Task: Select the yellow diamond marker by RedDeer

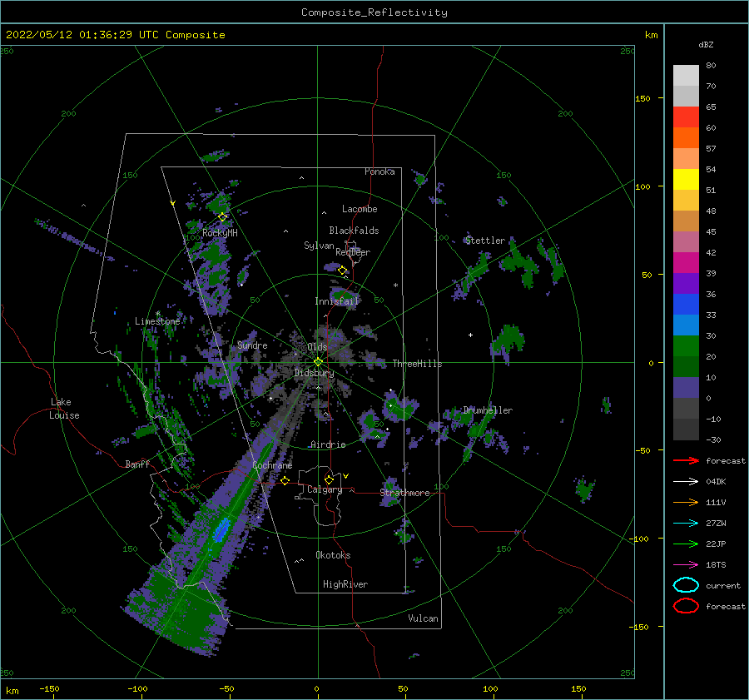Action: [342, 271]
